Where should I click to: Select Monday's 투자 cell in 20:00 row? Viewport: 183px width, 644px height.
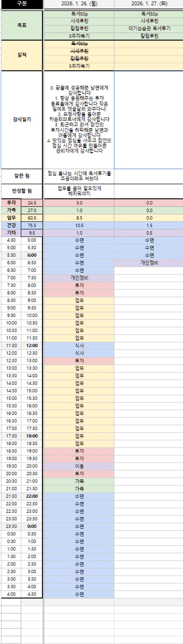tap(79, 474)
